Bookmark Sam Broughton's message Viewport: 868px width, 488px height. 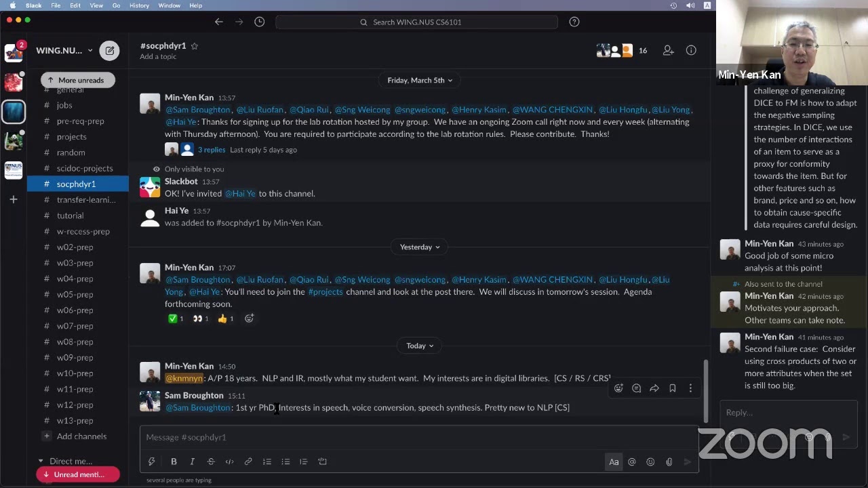click(673, 388)
